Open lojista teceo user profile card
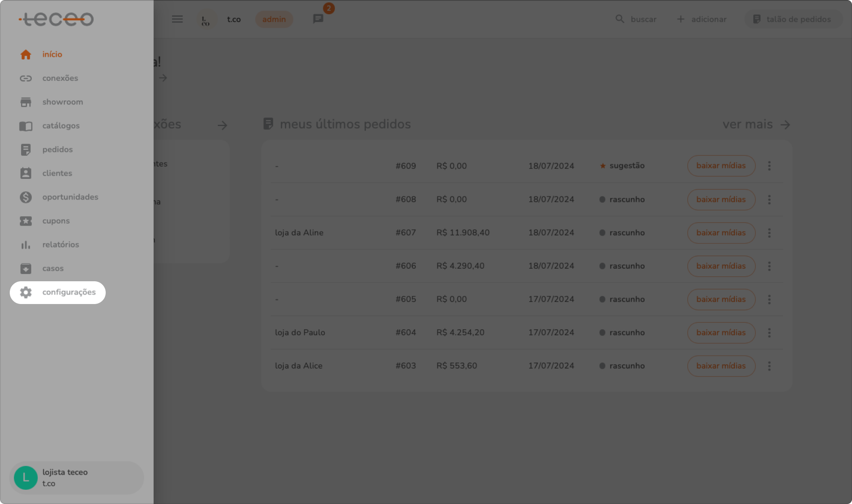Viewport: 852px width, 504px height. (x=76, y=478)
